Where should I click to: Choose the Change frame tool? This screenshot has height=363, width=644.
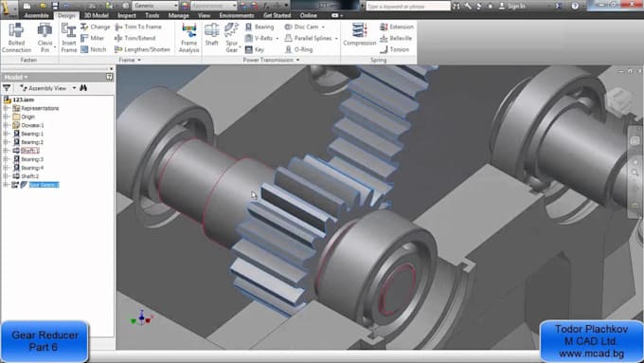tap(96, 27)
